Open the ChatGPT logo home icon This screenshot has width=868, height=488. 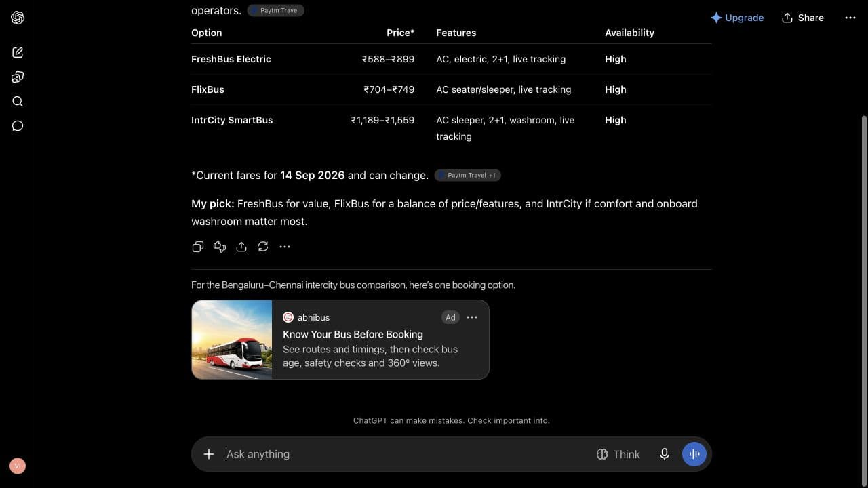[x=18, y=18]
